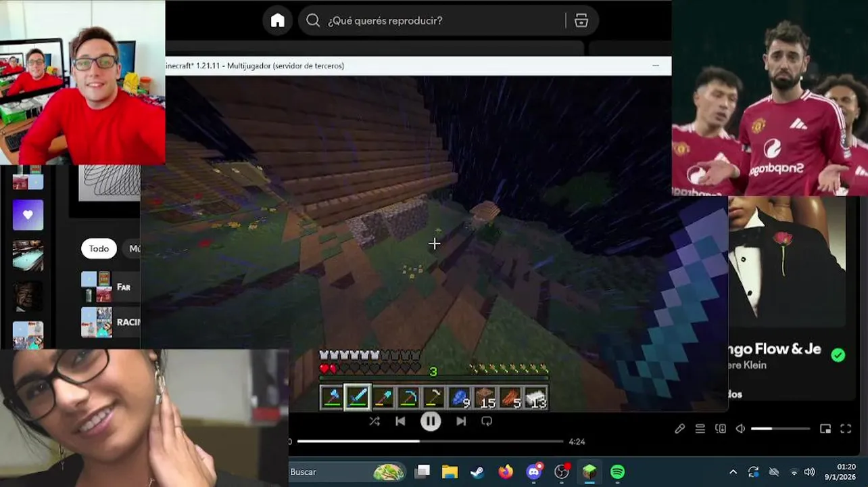Viewport: 868px width, 487px height.
Task: Select the diamond shovel hotbar slot
Action: click(383, 398)
